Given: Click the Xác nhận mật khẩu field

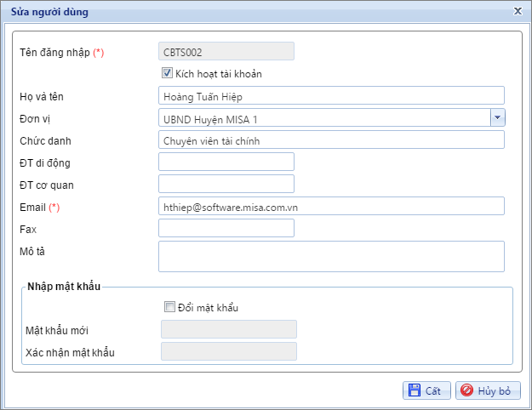Looking at the screenshot, I should click(229, 351).
